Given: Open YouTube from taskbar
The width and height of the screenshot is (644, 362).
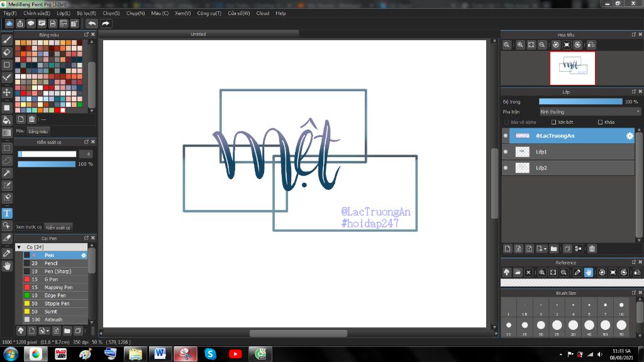Looking at the screenshot, I should 235,354.
